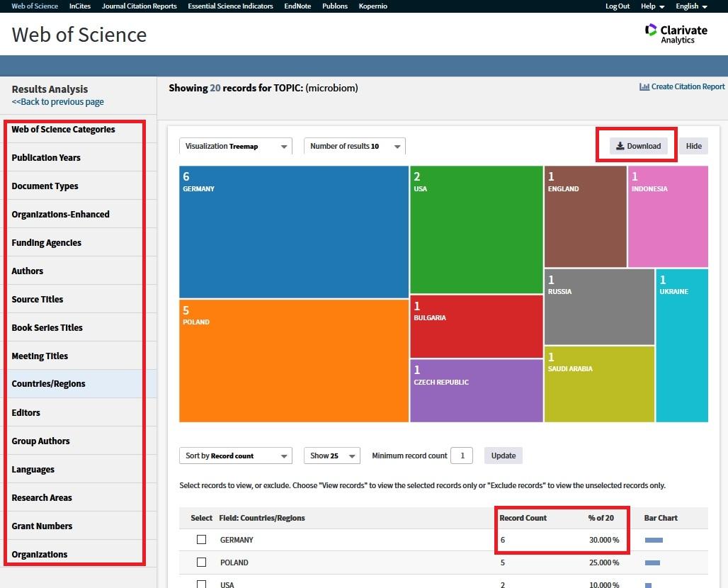Click the gray RUSSIA treemap block
The width and height of the screenshot is (728, 588).
pos(599,307)
